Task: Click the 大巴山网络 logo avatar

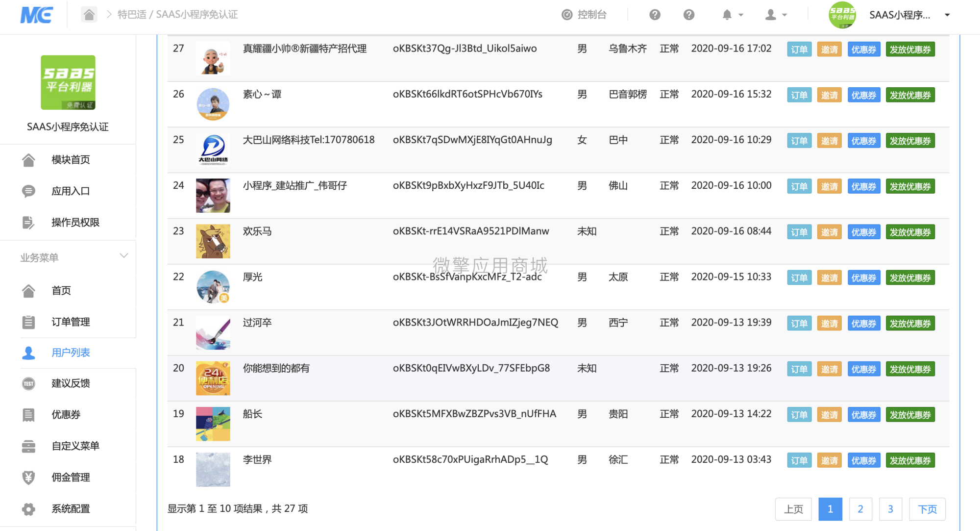Action: point(213,150)
